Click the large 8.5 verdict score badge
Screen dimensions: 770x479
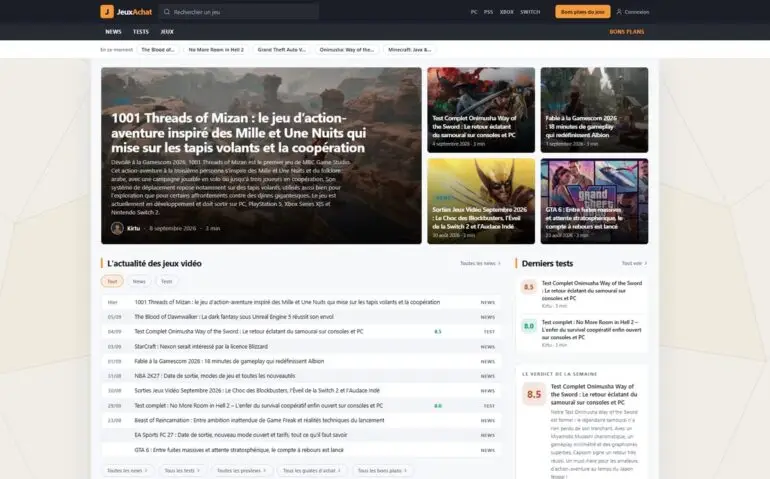[x=534, y=394]
